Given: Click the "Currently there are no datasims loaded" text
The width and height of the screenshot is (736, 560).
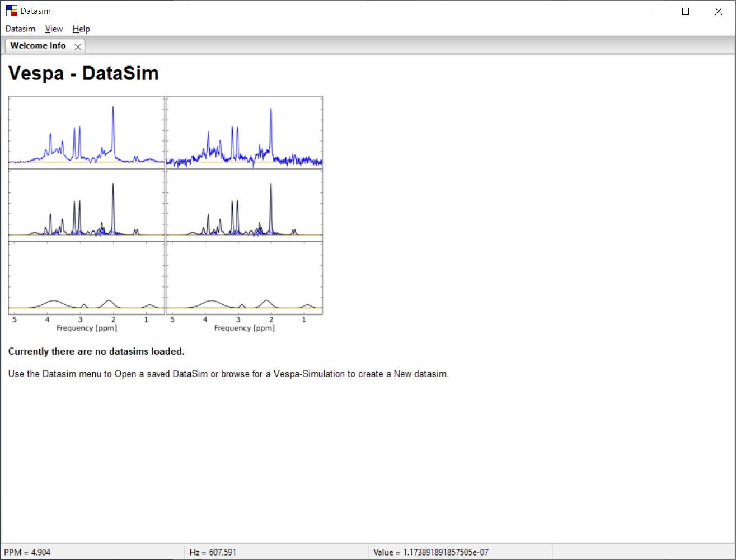Looking at the screenshot, I should [96, 351].
